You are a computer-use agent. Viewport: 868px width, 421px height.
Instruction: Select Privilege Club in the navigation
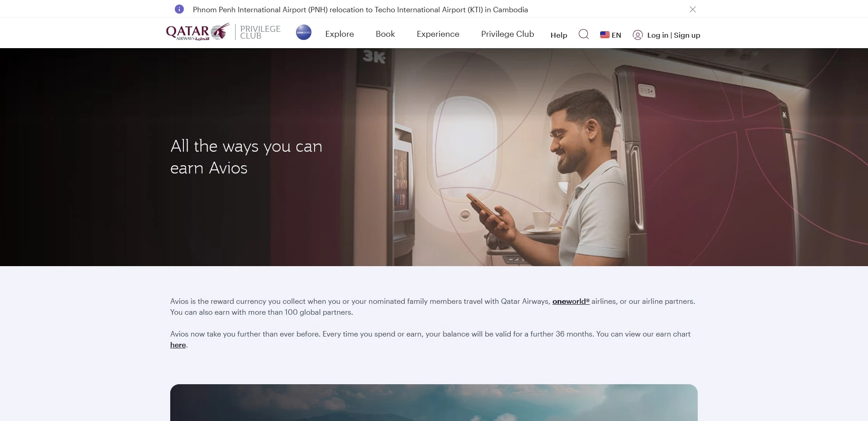[x=507, y=34]
